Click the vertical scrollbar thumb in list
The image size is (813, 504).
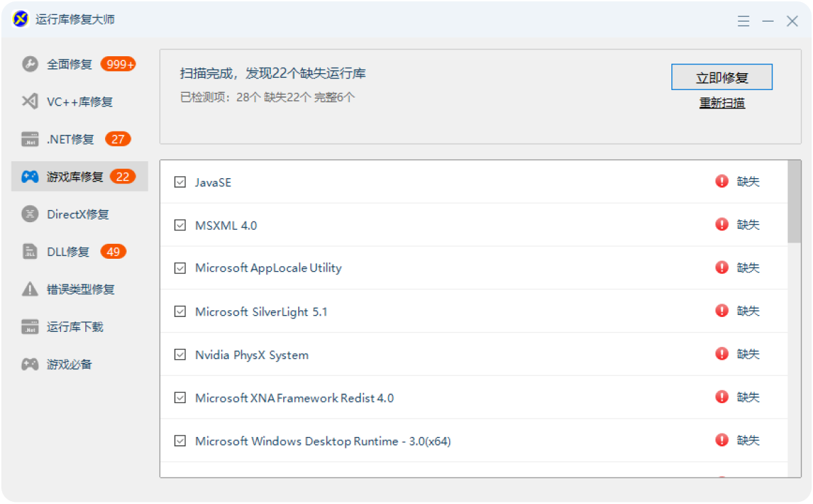[794, 202]
